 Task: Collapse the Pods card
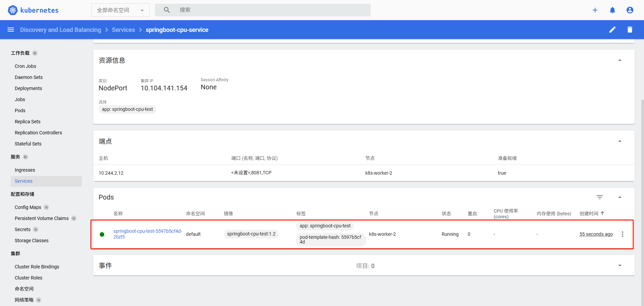click(620, 197)
